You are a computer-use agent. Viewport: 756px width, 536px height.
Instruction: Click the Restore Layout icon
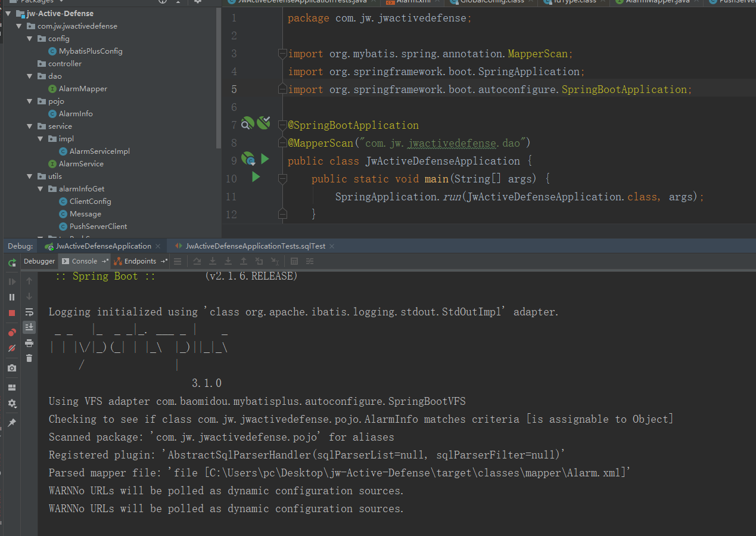(x=12, y=388)
